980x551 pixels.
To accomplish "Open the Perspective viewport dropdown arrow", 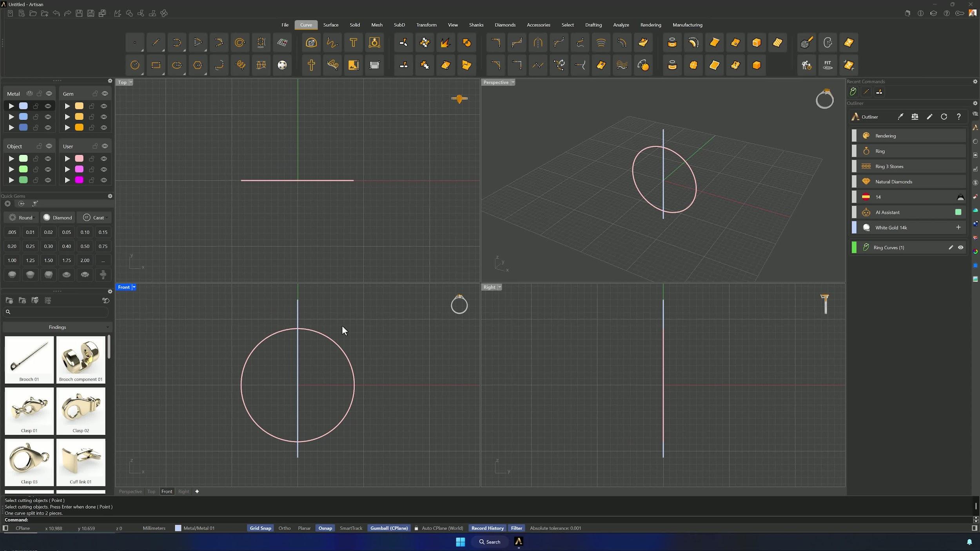I will [x=513, y=82].
